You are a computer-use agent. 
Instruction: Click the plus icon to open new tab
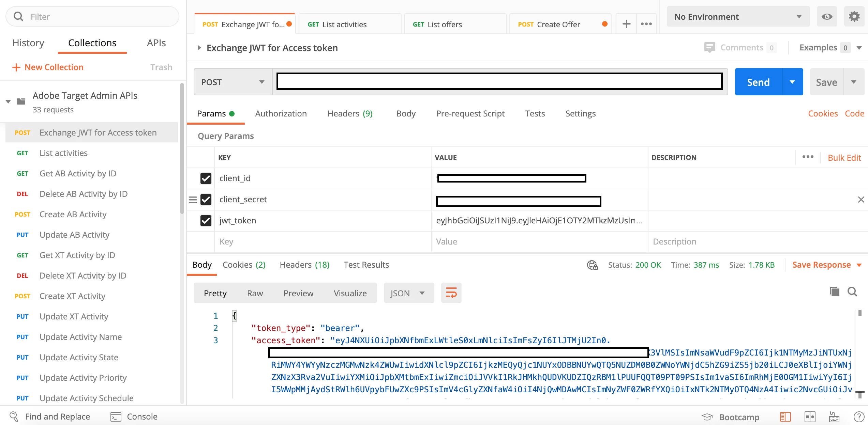626,24
